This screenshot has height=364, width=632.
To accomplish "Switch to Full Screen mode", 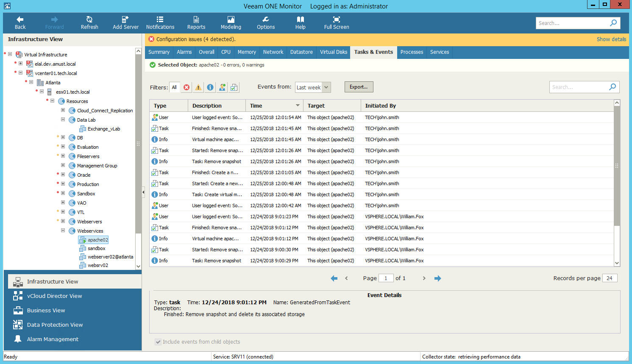I will [x=337, y=23].
